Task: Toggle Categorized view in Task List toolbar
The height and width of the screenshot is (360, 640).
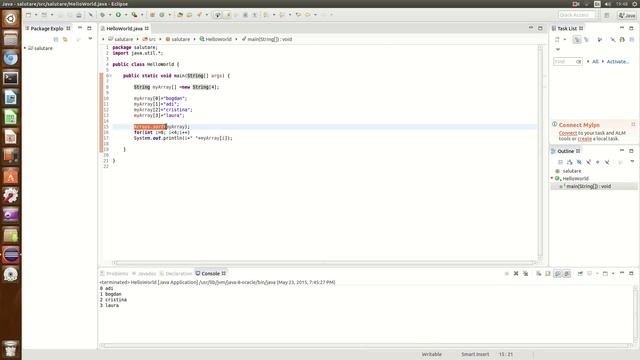Action: [577, 40]
